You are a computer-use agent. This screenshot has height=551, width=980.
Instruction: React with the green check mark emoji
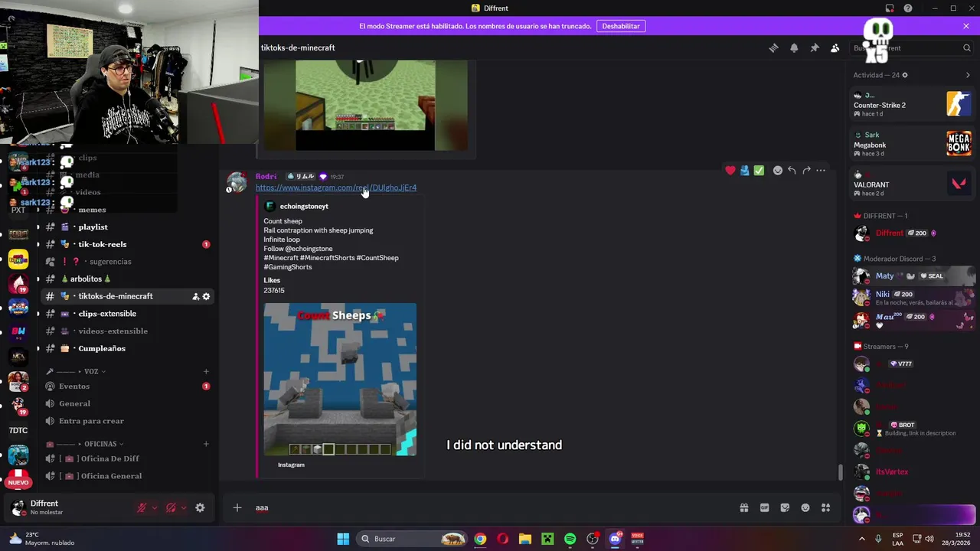(759, 170)
